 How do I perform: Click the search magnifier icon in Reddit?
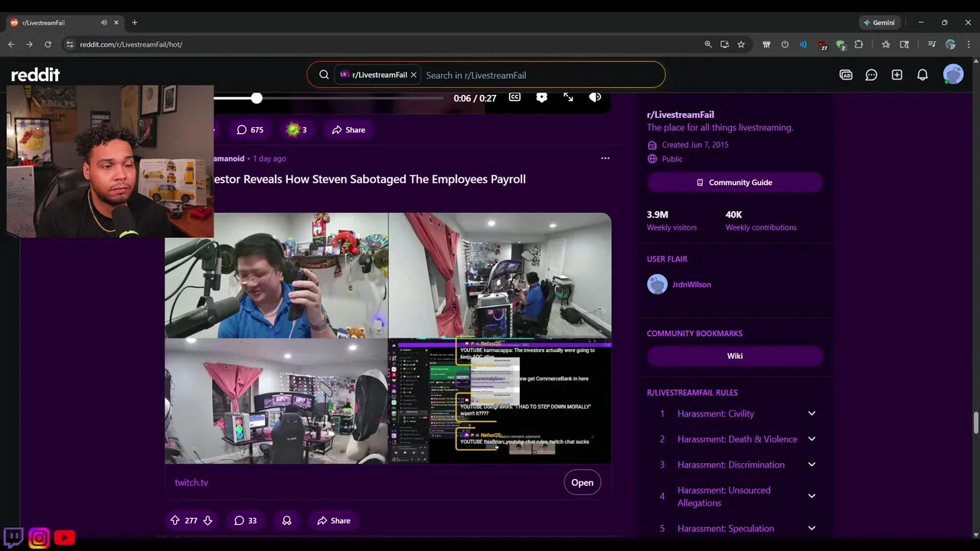coord(324,75)
